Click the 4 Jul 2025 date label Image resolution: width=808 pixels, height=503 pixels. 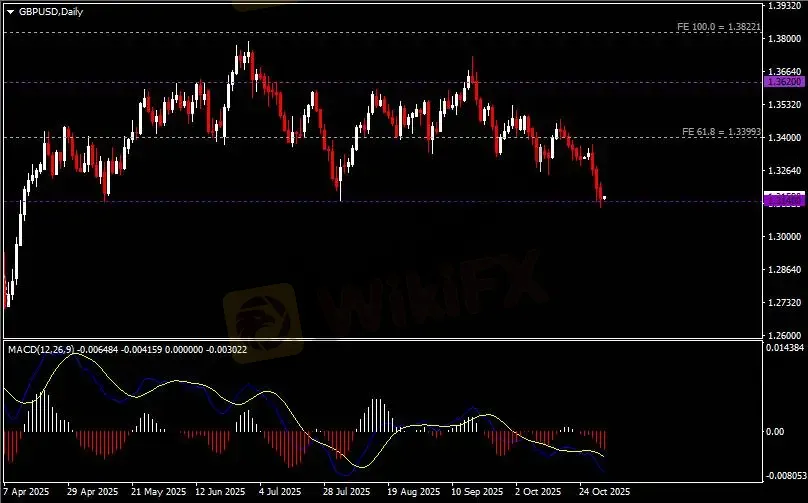(280, 492)
